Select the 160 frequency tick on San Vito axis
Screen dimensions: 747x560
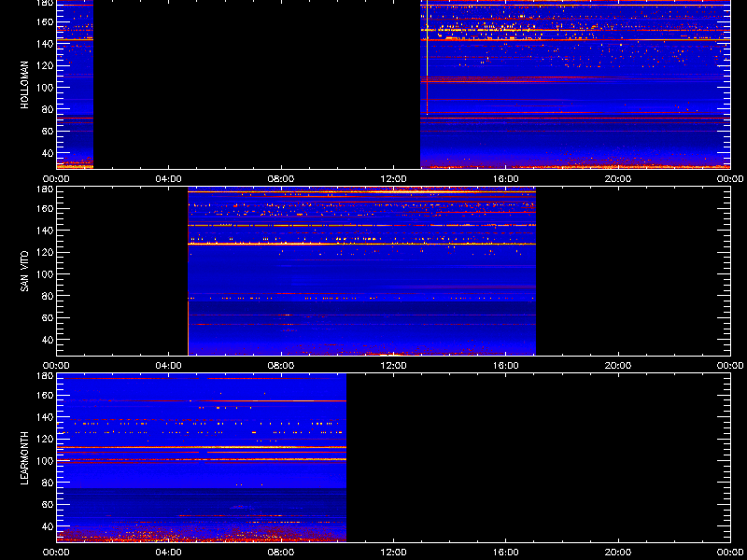[46, 208]
